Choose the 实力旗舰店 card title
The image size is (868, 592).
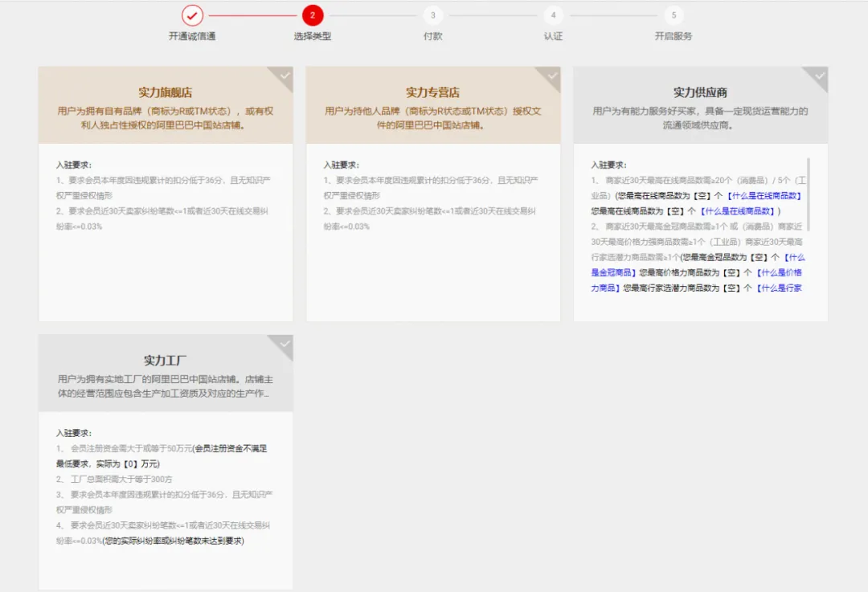coord(166,92)
